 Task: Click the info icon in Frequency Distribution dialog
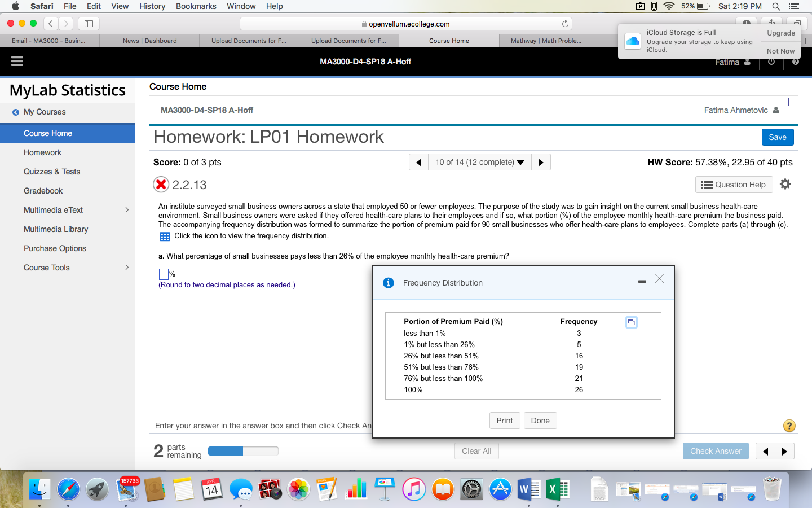(388, 283)
